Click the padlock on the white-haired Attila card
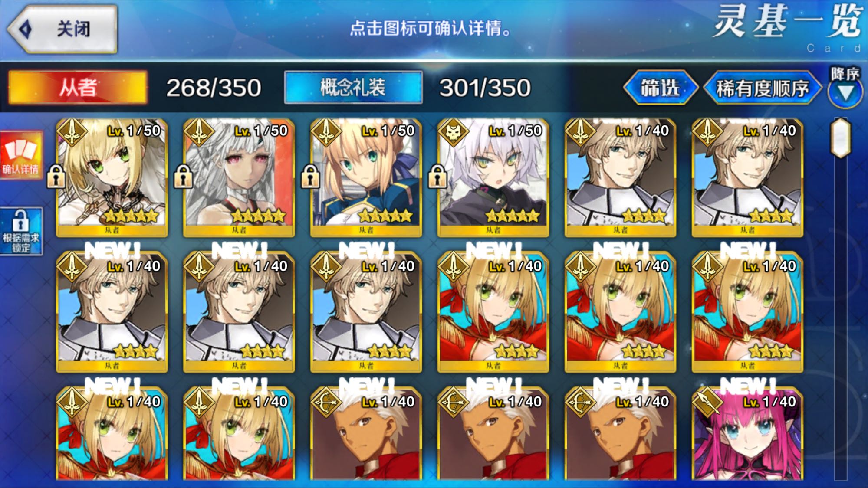This screenshot has height=488, width=868. point(183,176)
